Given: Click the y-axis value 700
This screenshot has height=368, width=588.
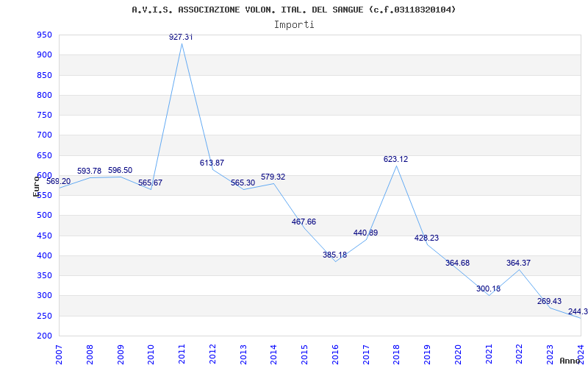Looking at the screenshot, I should click(x=44, y=135).
